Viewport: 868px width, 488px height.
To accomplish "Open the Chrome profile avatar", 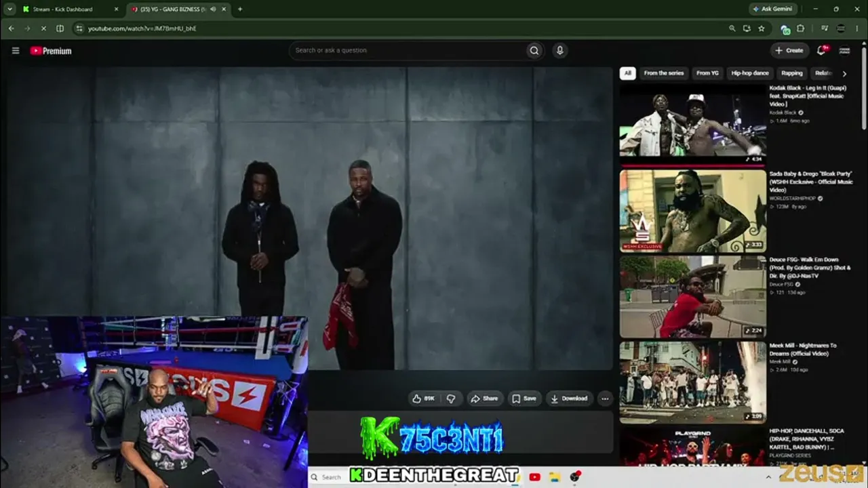I will (x=842, y=28).
